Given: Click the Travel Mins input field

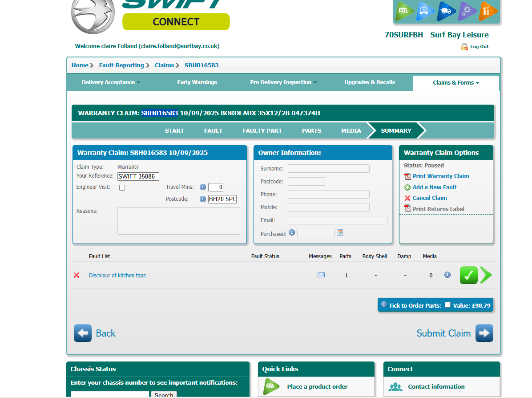Looking at the screenshot, I should coord(216,187).
